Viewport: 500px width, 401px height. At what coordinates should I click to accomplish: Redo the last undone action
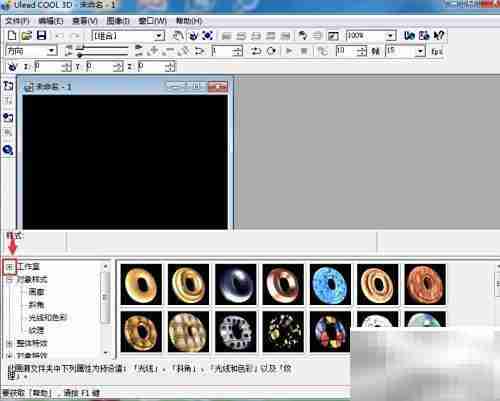pos(75,36)
